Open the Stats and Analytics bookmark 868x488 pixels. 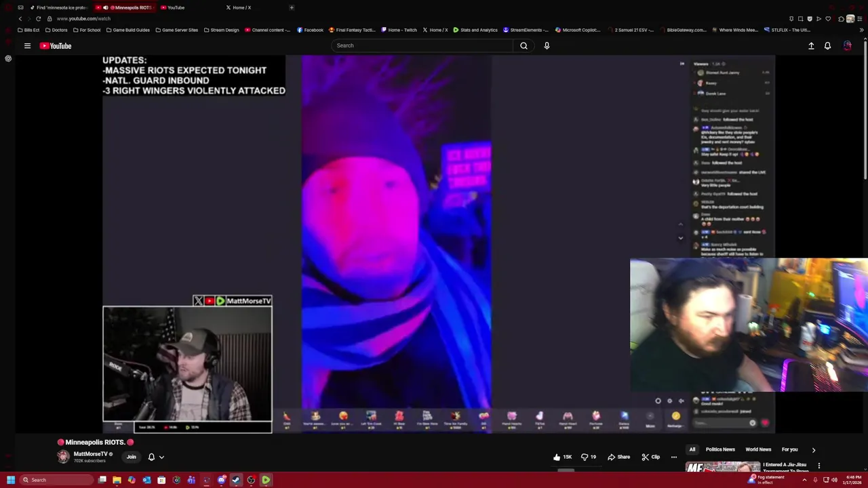click(x=475, y=30)
